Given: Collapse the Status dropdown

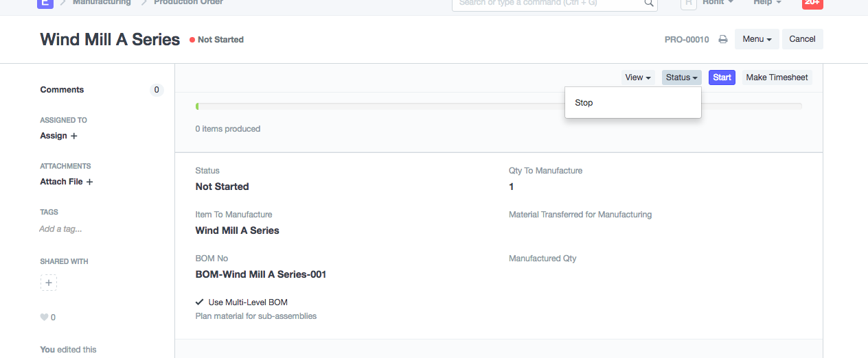Looking at the screenshot, I should [x=681, y=77].
